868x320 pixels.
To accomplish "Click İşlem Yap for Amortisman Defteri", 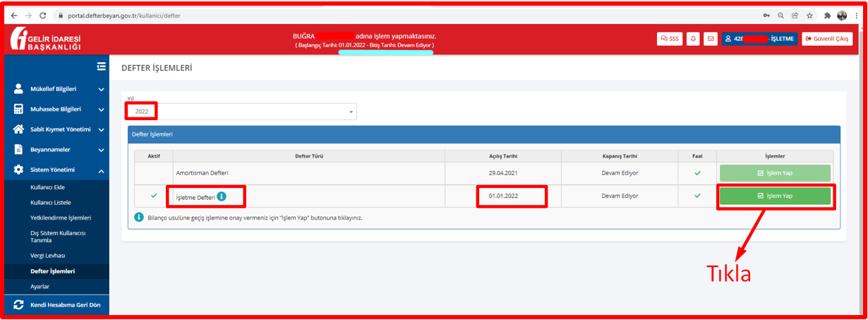I will [x=775, y=173].
